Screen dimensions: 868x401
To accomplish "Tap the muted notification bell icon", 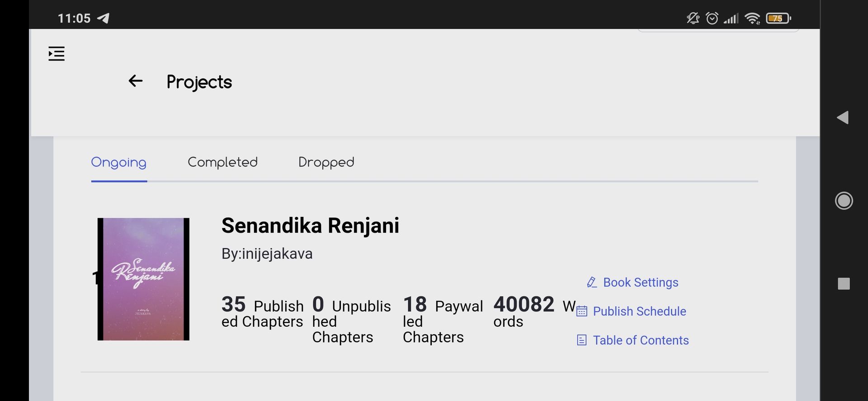I will (693, 18).
